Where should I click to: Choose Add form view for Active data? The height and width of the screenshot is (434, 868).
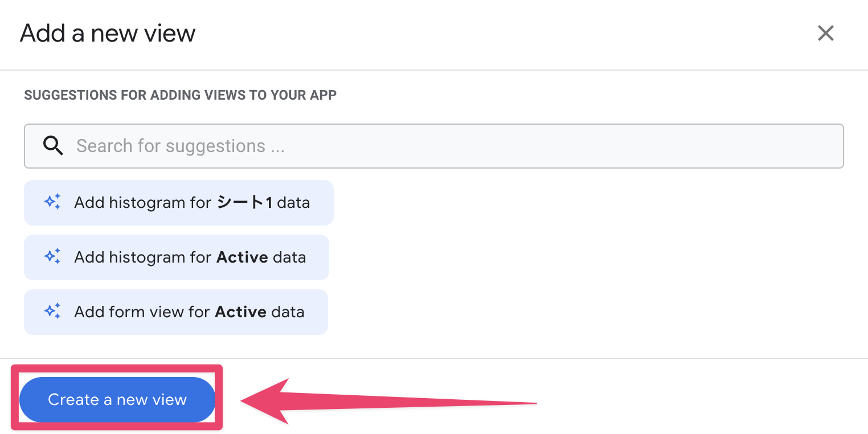click(175, 312)
